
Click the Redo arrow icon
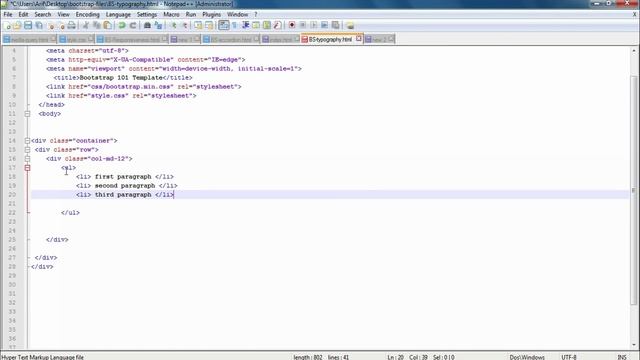pos(133,25)
